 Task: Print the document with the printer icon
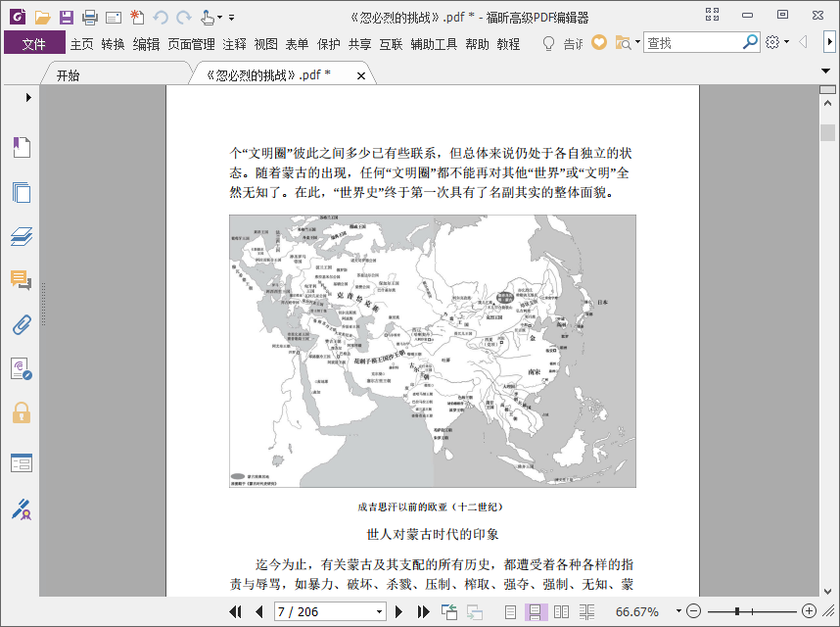click(x=89, y=18)
